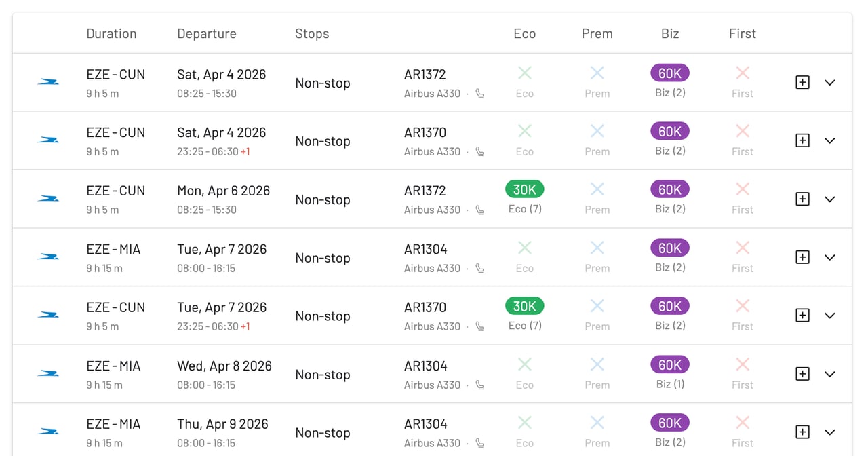Click the phone icon on the AR1304 Apr 9 row
The image size is (868, 456).
tap(479, 443)
